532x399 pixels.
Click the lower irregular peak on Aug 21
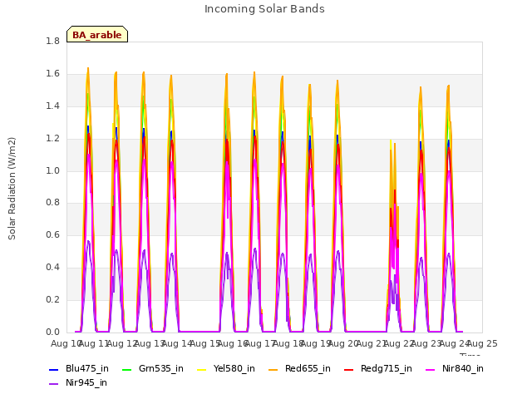[393, 204]
